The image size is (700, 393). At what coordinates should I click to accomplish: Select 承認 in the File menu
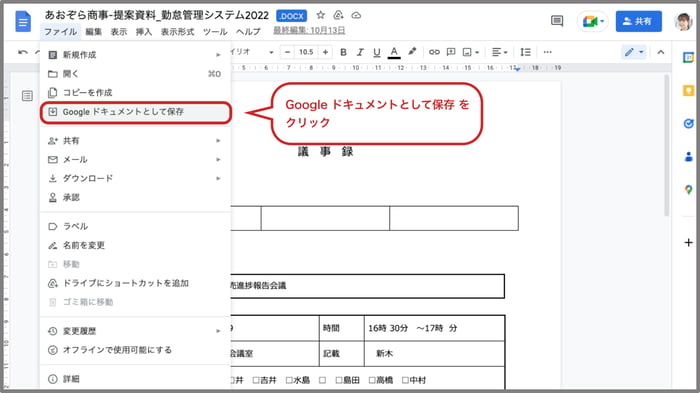tap(135, 197)
